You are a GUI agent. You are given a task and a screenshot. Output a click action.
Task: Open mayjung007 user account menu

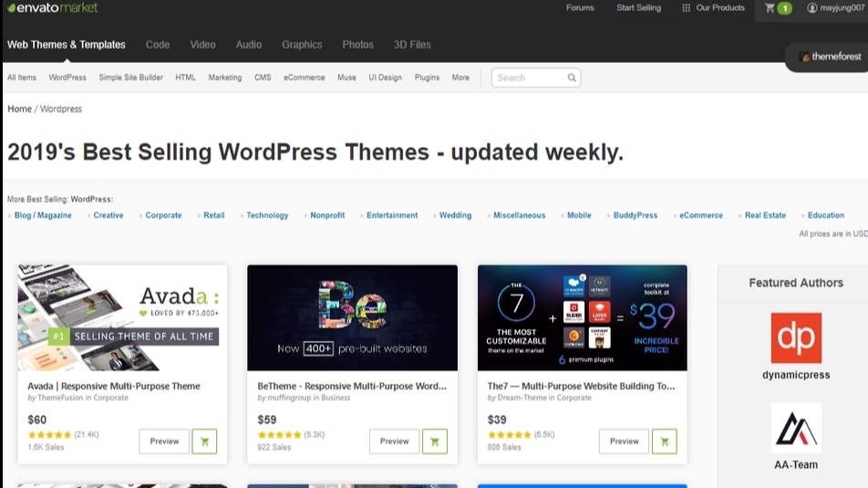pos(836,8)
